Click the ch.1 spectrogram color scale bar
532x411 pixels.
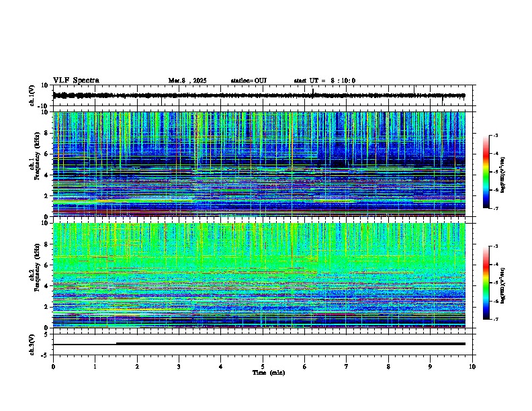(x=486, y=172)
